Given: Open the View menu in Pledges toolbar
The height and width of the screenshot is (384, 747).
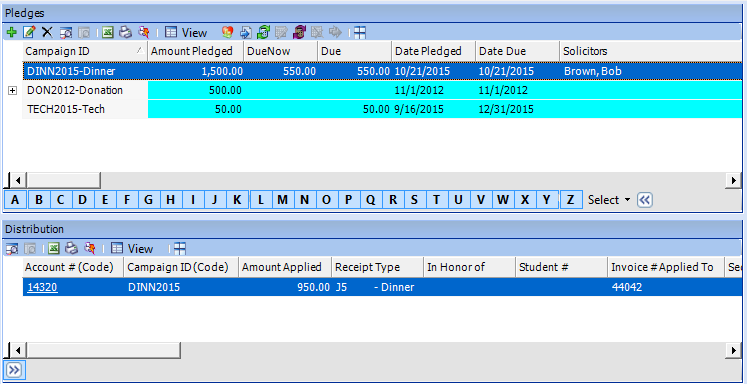Looking at the screenshot, I should 186,32.
